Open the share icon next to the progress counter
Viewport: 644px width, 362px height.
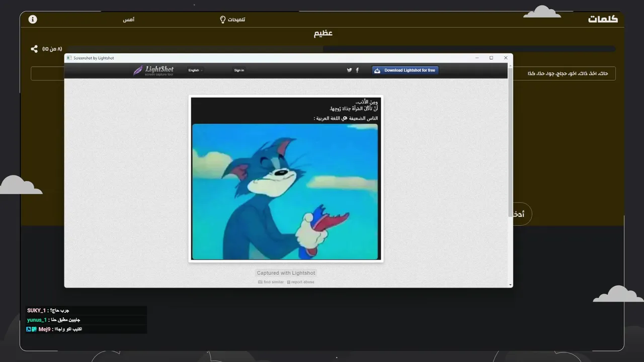pos(34,49)
